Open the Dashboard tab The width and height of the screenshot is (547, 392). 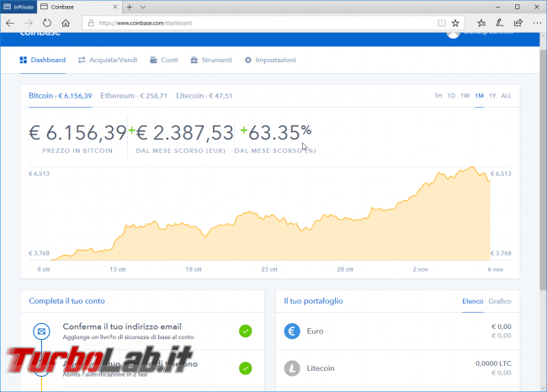tap(43, 60)
